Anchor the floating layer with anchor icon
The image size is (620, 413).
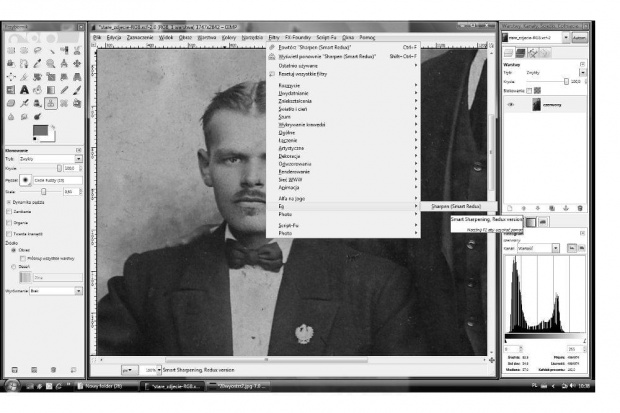[x=566, y=208]
